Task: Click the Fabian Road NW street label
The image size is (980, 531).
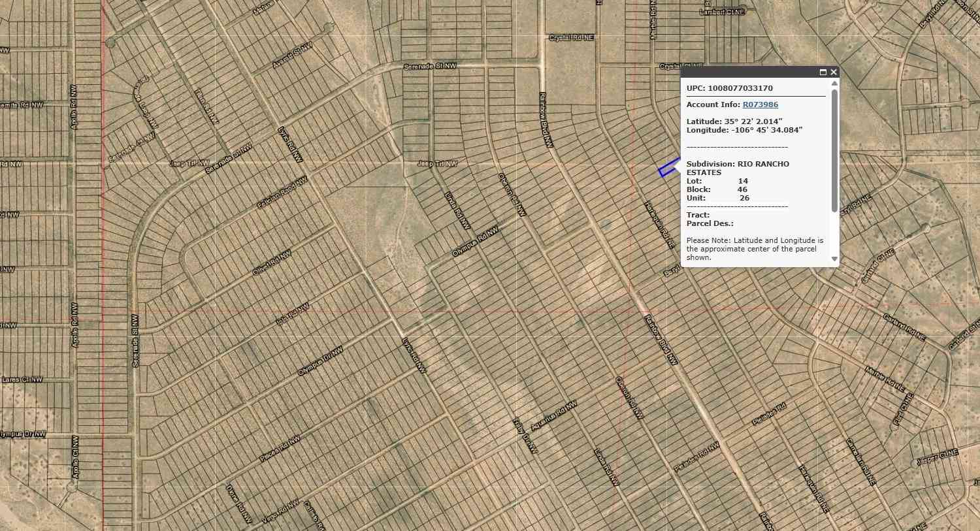Action: coord(282,193)
